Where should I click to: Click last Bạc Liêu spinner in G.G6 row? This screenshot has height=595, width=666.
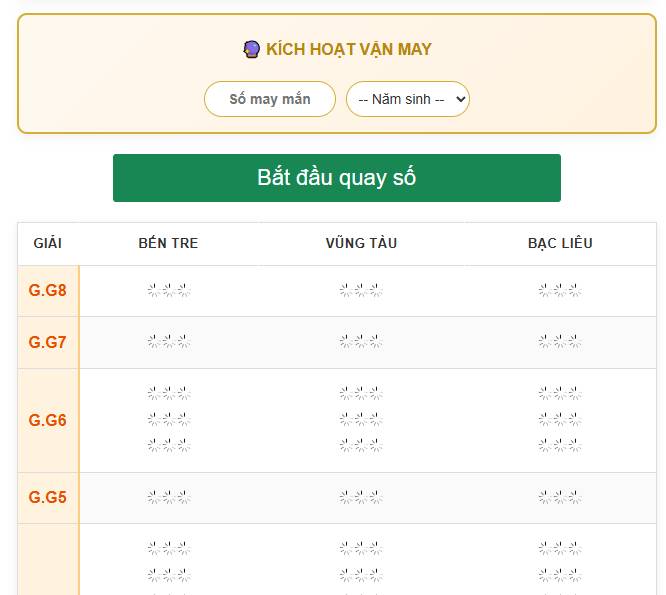tap(560, 446)
